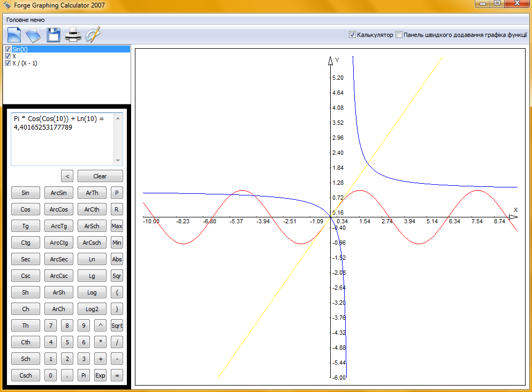Insert the ArcSin function
The height and width of the screenshot is (392, 532).
pos(59,193)
